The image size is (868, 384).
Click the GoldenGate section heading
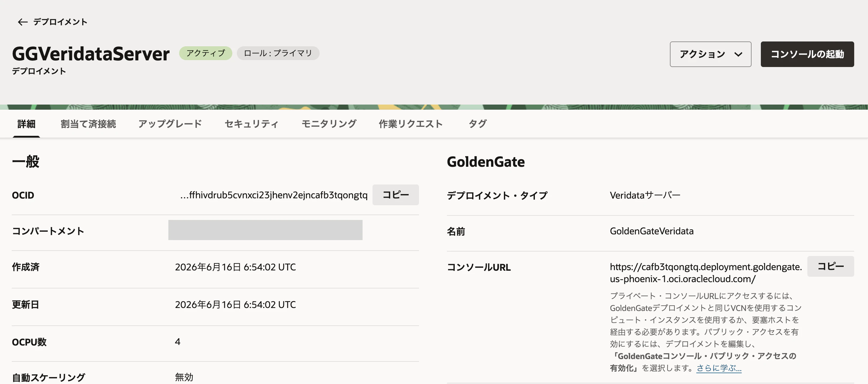coord(486,162)
